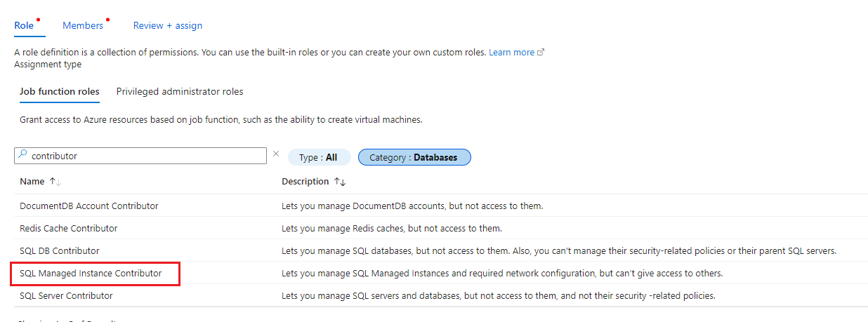The image size is (868, 322).
Task: Click the role search box containing contributor
Action: tap(140, 156)
